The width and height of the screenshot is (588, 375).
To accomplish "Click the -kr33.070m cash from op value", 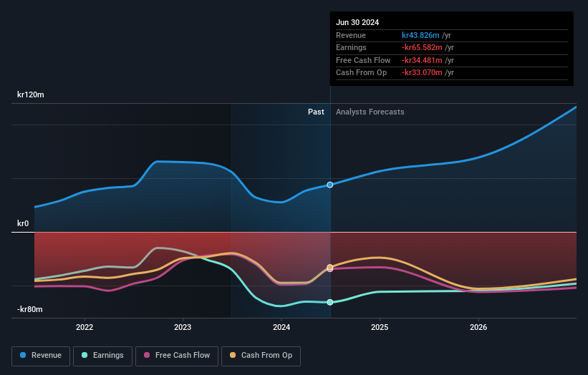I will click(x=422, y=73).
